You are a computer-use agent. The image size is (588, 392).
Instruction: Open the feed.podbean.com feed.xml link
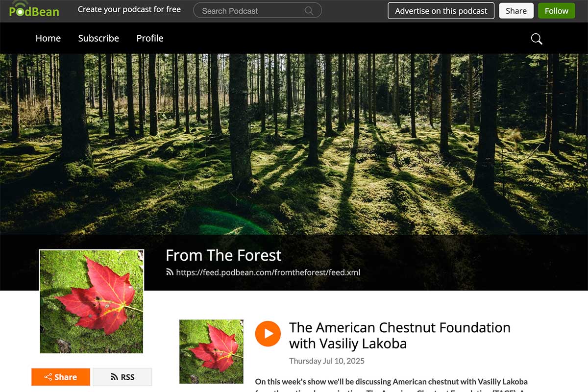268,272
